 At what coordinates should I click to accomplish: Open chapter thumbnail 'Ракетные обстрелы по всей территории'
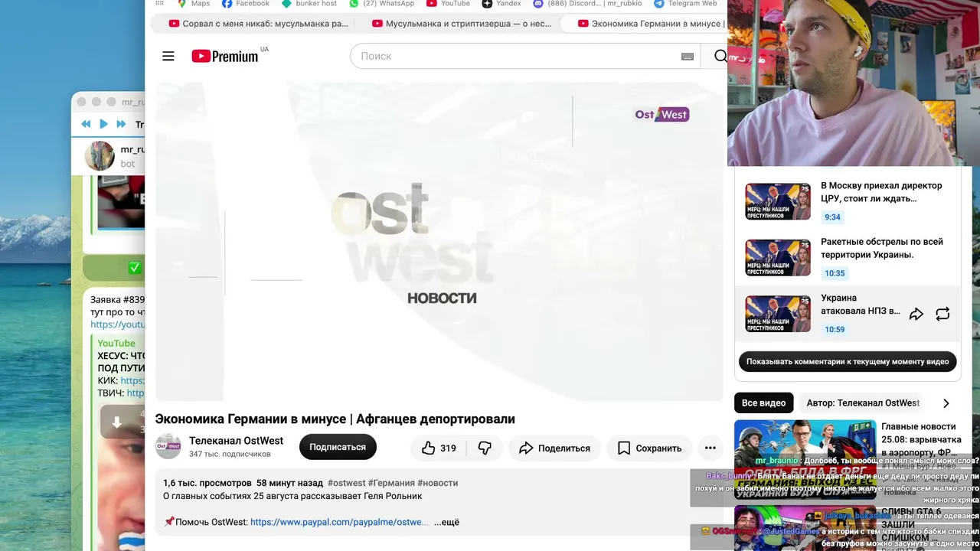pyautogui.click(x=778, y=258)
